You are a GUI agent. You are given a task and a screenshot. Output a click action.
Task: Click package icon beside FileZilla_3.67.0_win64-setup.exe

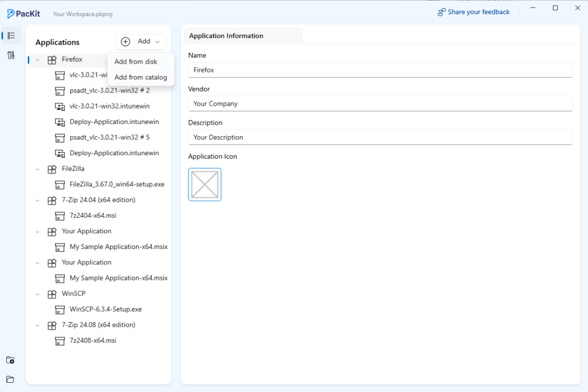click(60, 185)
